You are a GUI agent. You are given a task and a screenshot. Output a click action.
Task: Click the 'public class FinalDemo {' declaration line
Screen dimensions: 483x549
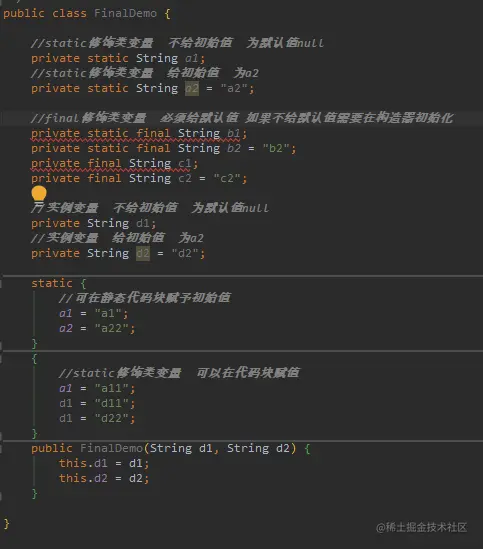[87, 14]
